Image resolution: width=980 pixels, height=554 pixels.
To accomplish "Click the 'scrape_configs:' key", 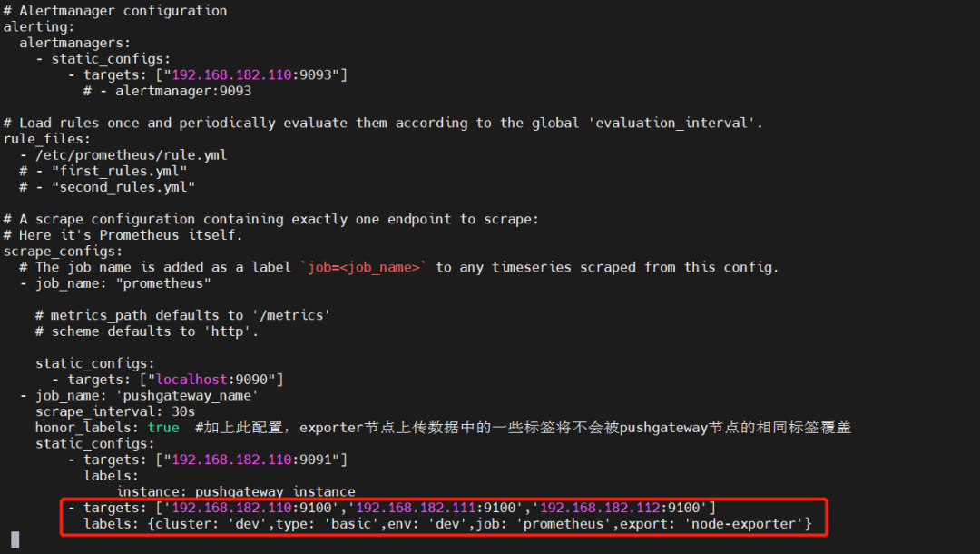I will pyautogui.click(x=64, y=252).
